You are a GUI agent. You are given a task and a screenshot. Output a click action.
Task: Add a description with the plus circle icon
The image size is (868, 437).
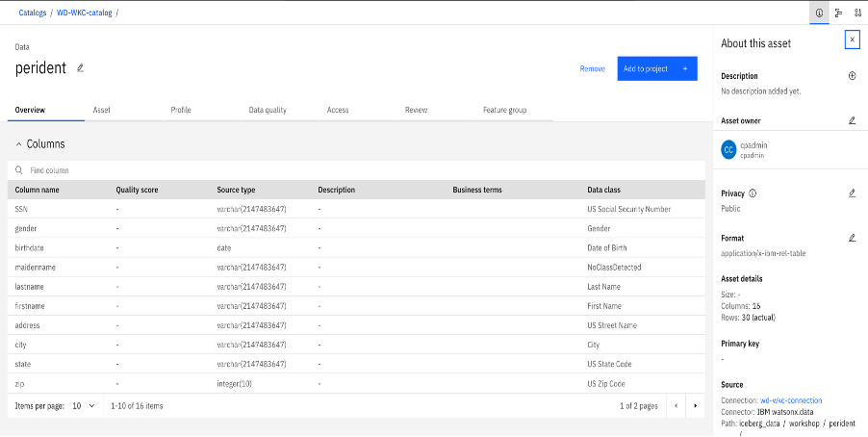tap(852, 76)
